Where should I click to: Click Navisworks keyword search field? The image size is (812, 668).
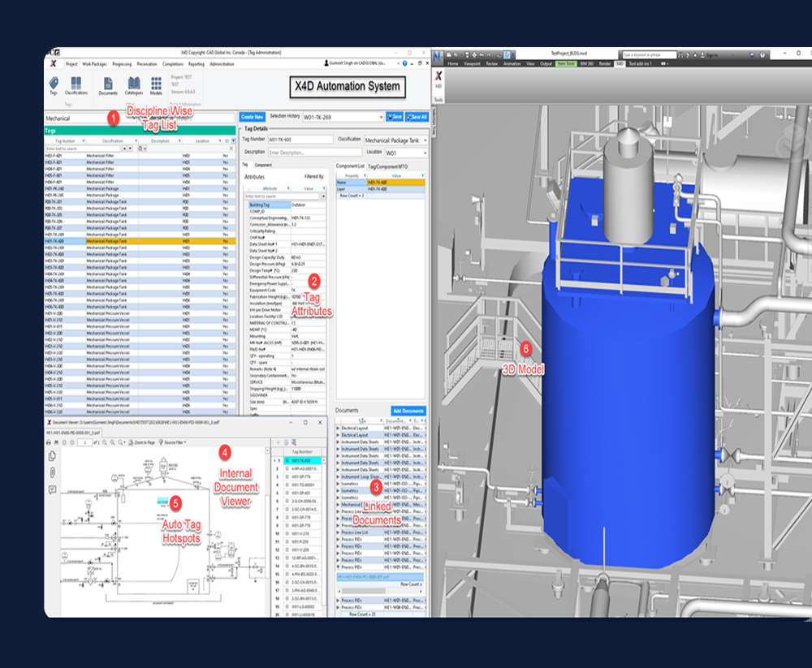pos(649,55)
